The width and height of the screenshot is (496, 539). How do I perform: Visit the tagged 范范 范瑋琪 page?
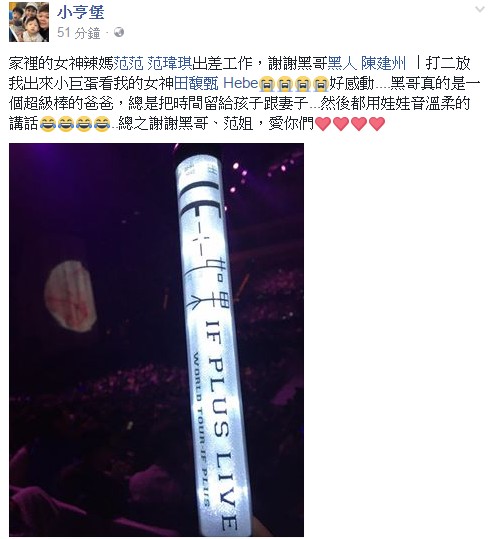tap(152, 64)
